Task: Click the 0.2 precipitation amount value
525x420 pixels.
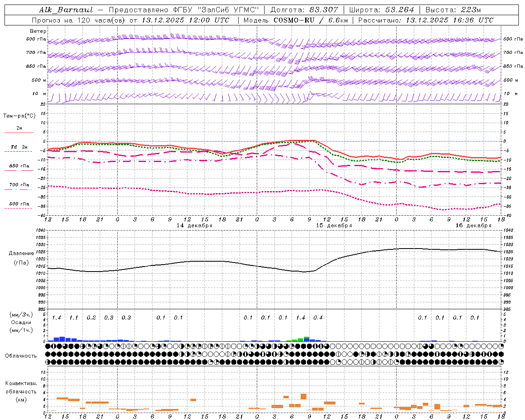Action: pos(91,318)
